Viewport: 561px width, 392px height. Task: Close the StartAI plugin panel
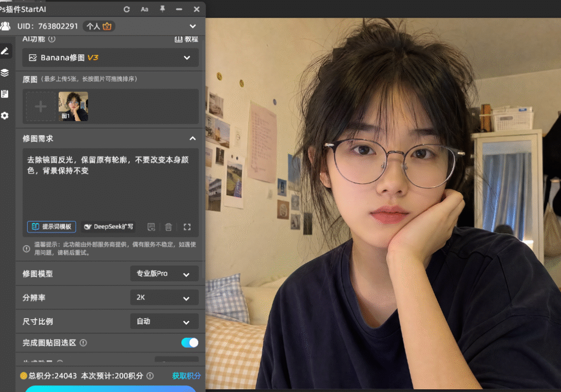coord(197,9)
